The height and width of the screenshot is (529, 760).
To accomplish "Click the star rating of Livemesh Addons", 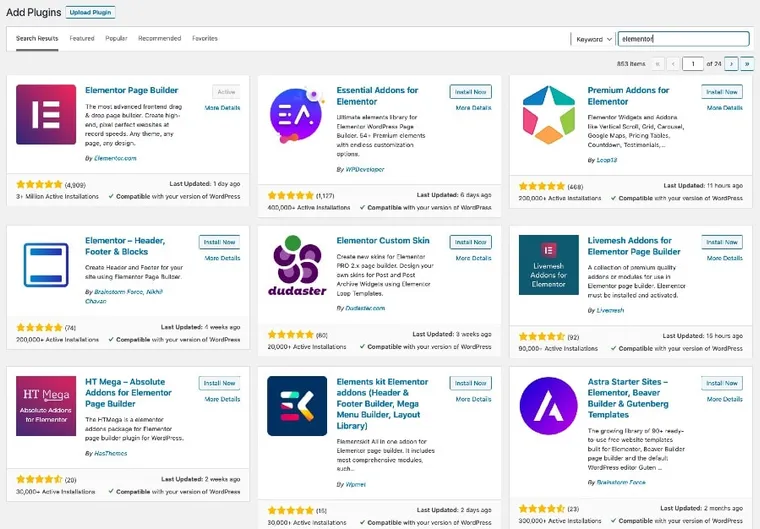I will 542,336.
